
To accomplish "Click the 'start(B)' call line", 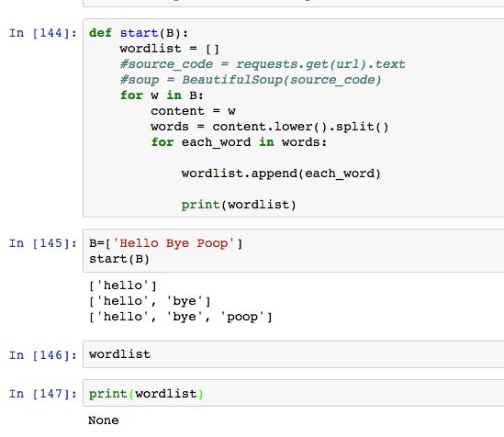I will click(119, 259).
